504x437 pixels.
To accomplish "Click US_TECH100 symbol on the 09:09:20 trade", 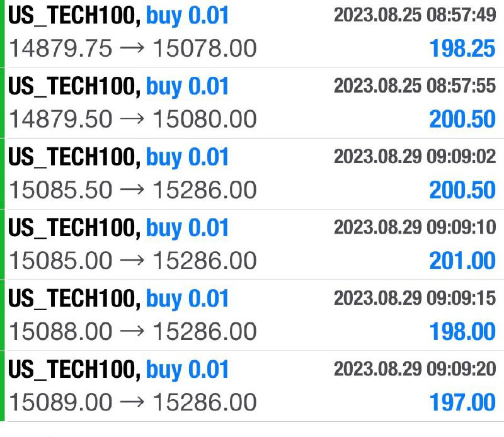I will tap(74, 369).
